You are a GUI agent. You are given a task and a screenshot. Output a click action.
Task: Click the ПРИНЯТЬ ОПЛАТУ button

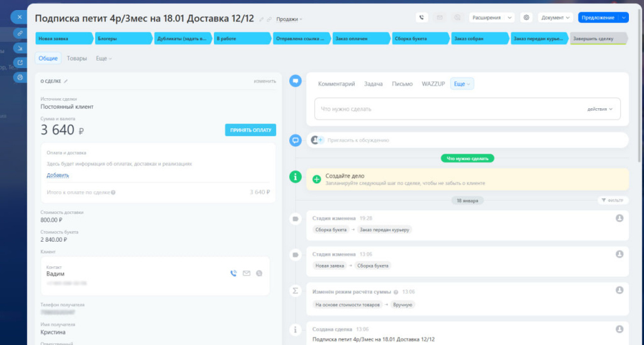click(250, 130)
